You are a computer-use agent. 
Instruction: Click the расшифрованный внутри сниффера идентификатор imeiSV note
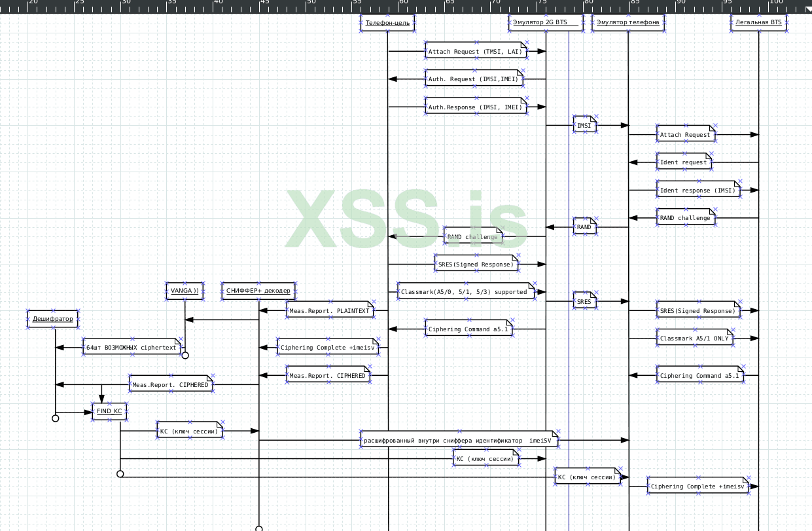(x=459, y=440)
